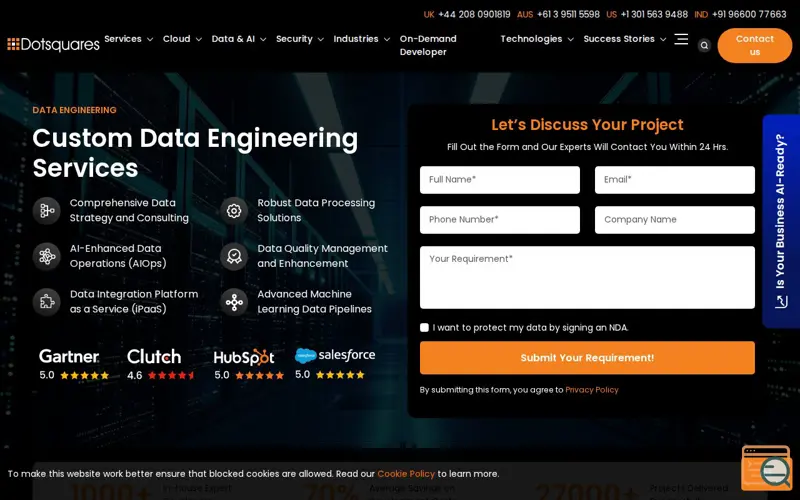Open On-Demand Developer menu item
This screenshot has width=800, height=500.
click(x=428, y=45)
